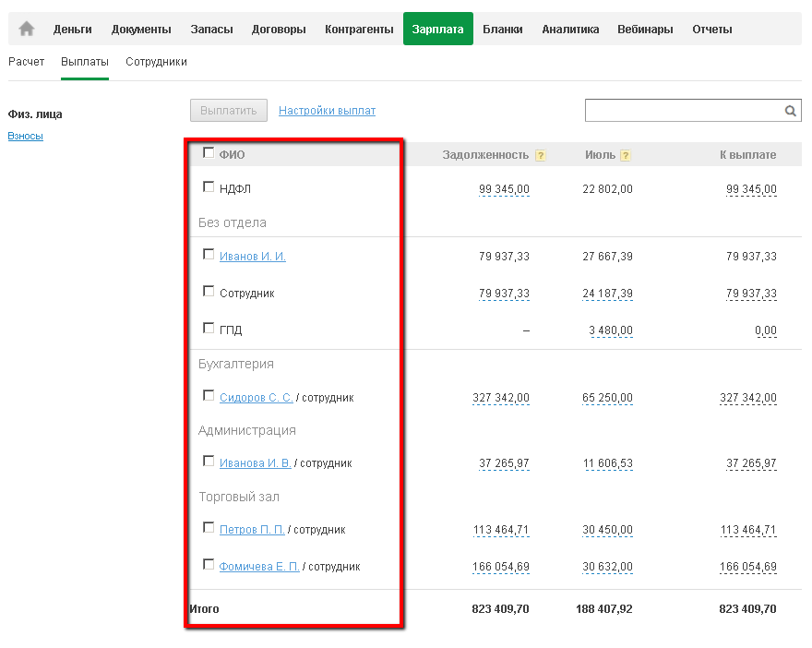Screen dimensions: 812x648
Task: Open the Взносы sidebar link
Action: [26, 137]
